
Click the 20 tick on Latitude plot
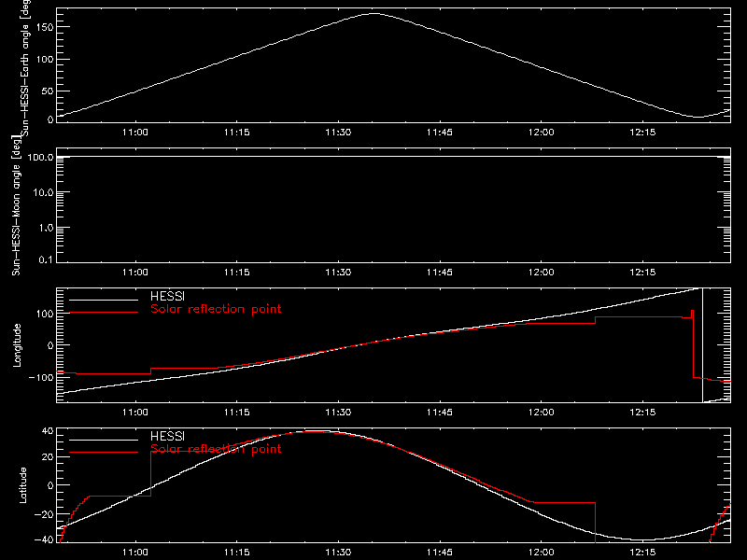pos(49,457)
